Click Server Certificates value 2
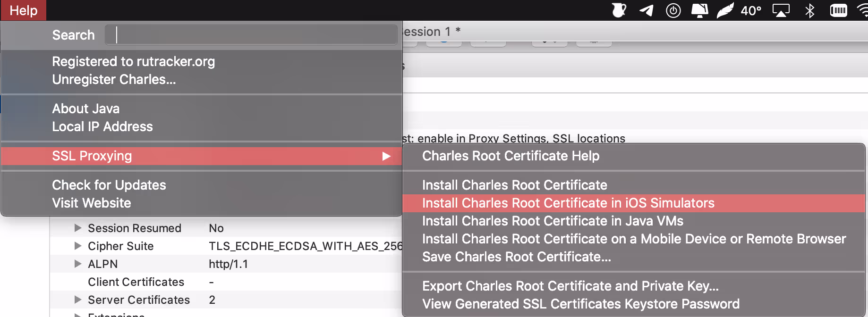Screen dimensions: 868x317 (x=212, y=300)
